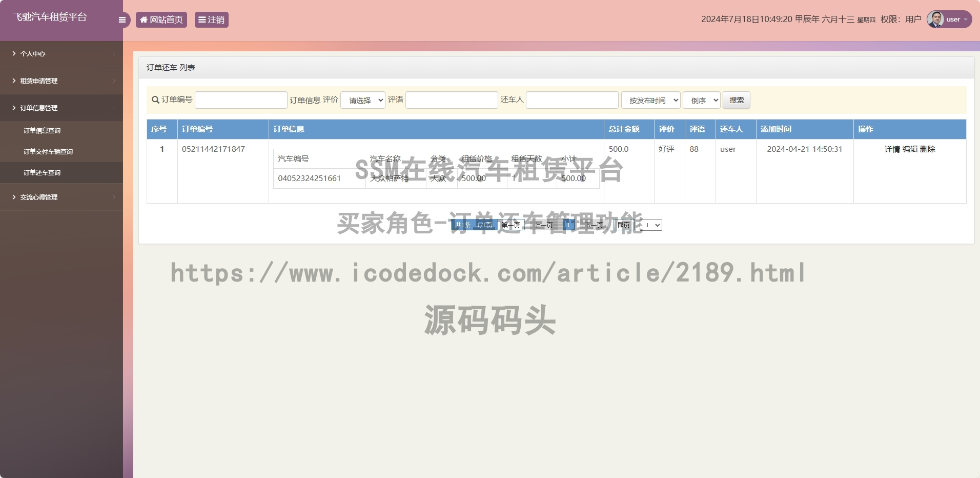Click the timestamp 2024-04-21 14:50:31

805,149
